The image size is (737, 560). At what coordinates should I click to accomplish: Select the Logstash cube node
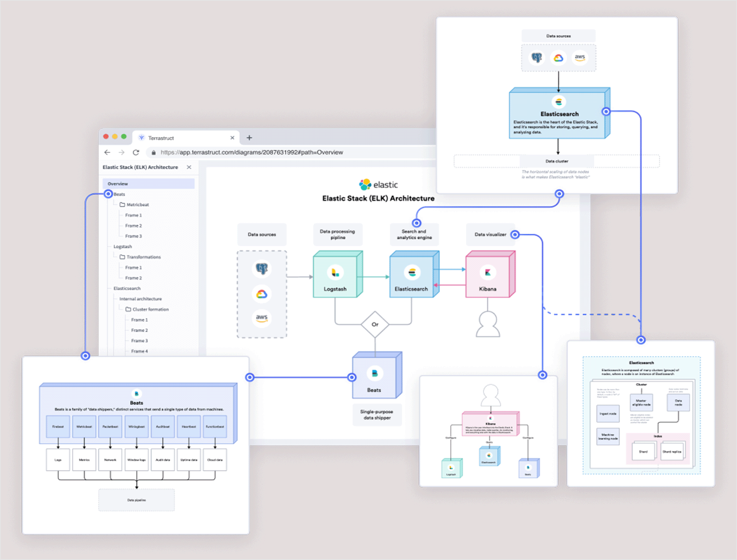tap(338, 274)
